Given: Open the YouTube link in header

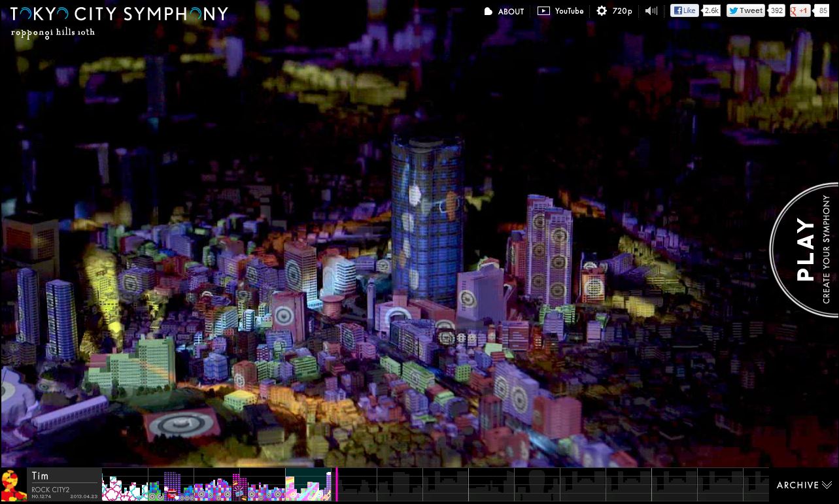Looking at the screenshot, I should (569, 11).
